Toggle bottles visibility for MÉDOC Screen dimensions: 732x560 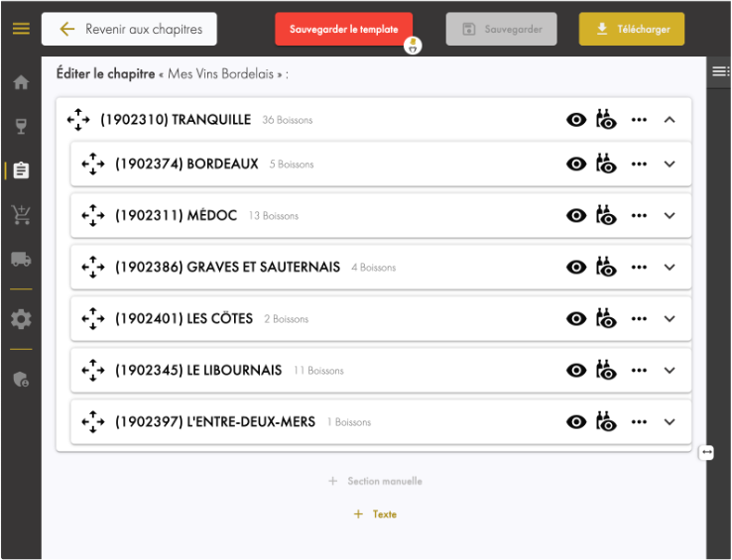(x=606, y=215)
